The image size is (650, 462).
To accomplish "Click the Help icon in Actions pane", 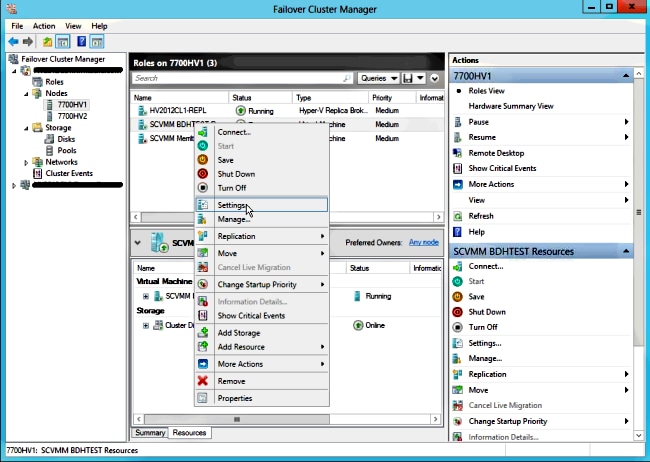I will point(458,232).
